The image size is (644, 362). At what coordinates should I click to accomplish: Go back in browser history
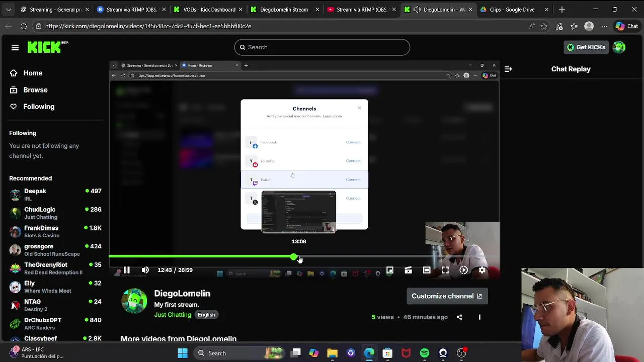[x=9, y=26]
